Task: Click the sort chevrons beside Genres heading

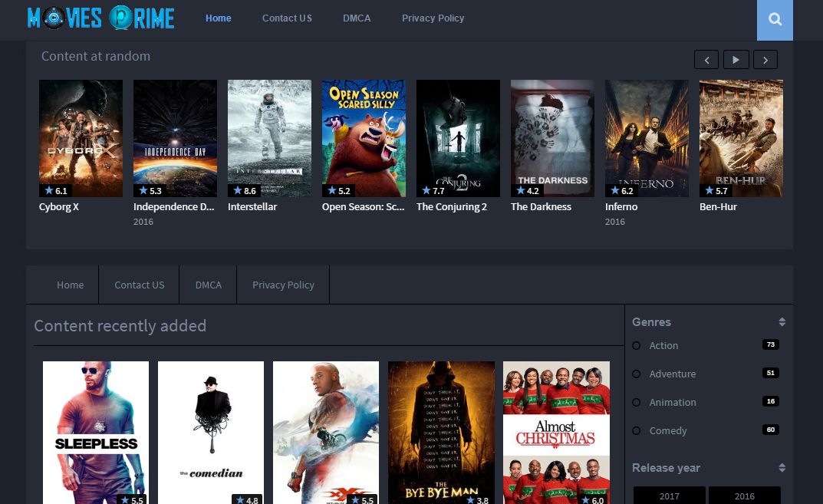Action: 782,321
